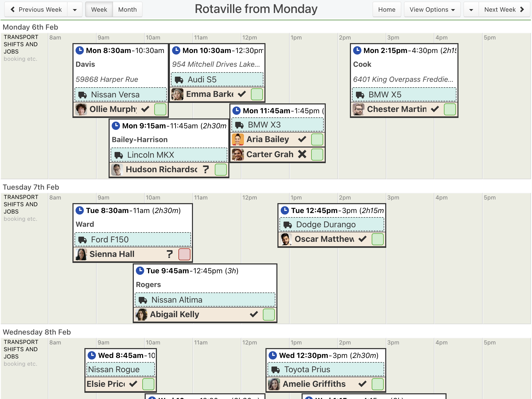This screenshot has height=399, width=532.
Task: Click Sienna Hall's red status box
Action: [x=184, y=254]
